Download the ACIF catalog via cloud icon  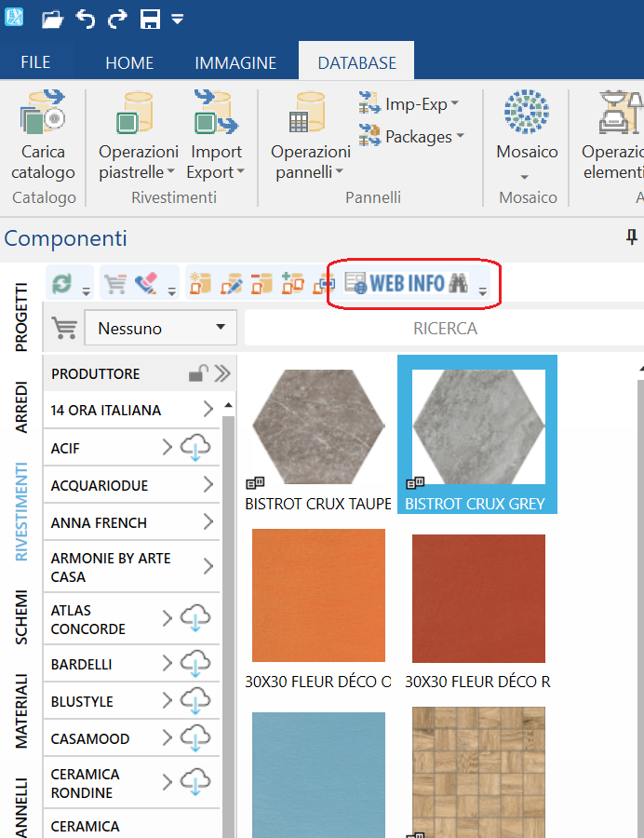(x=195, y=447)
